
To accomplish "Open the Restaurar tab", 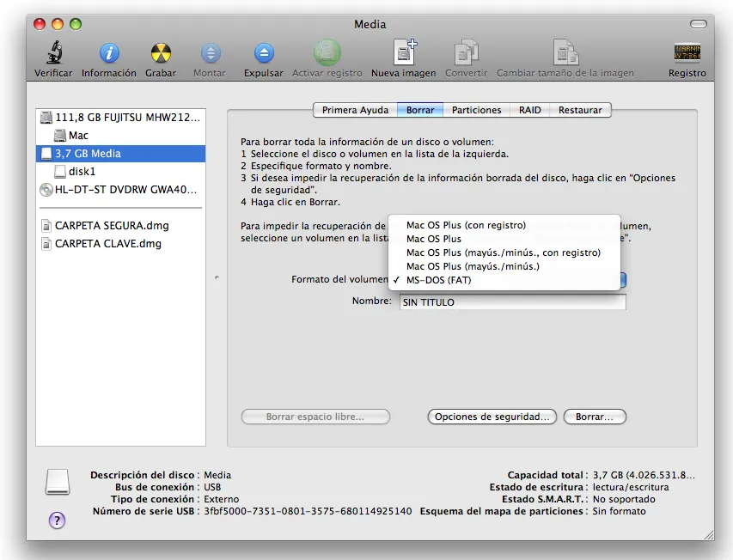I will click(x=580, y=110).
